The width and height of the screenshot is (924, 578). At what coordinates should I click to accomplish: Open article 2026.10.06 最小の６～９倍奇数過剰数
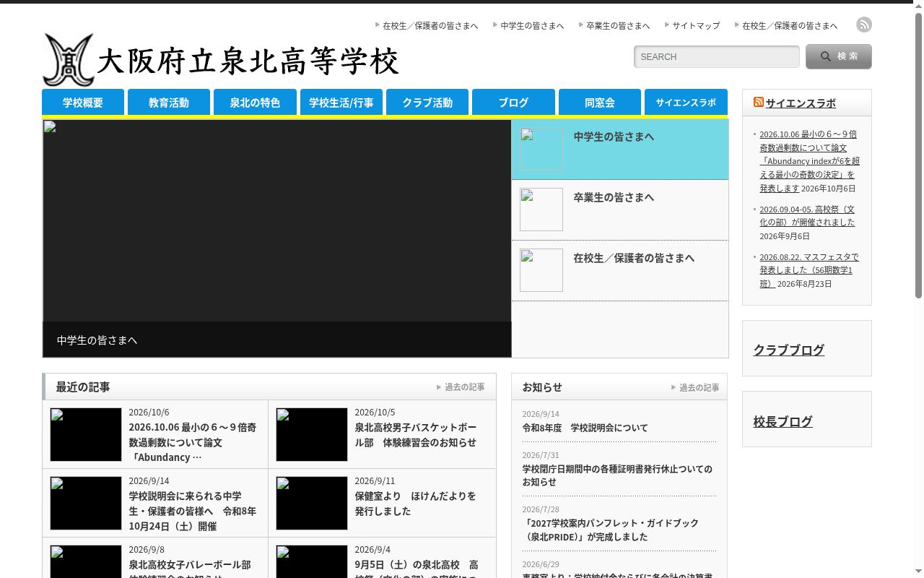click(193, 442)
